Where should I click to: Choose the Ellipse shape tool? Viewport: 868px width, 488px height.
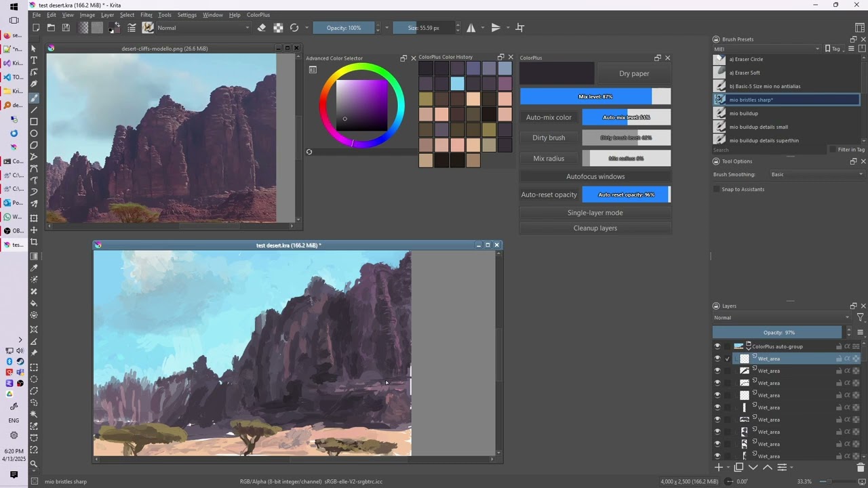(x=34, y=134)
